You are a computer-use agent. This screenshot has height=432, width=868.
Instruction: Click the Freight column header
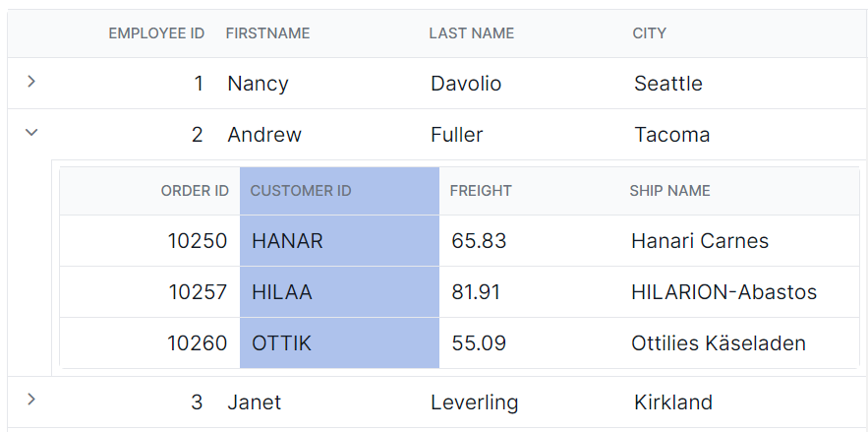point(481,191)
